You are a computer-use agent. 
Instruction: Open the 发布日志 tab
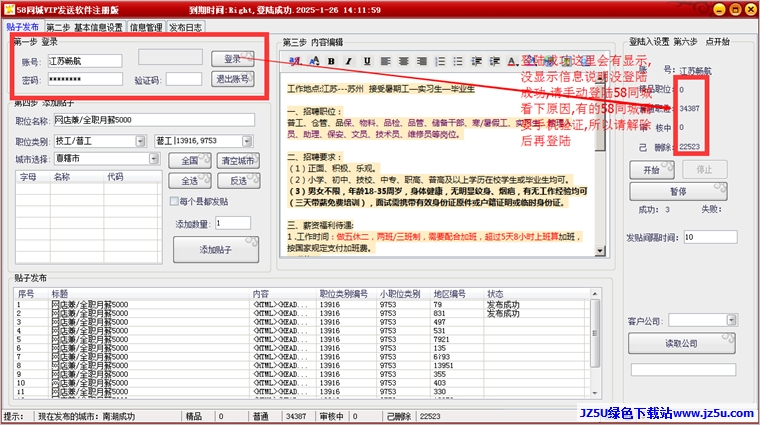click(186, 27)
